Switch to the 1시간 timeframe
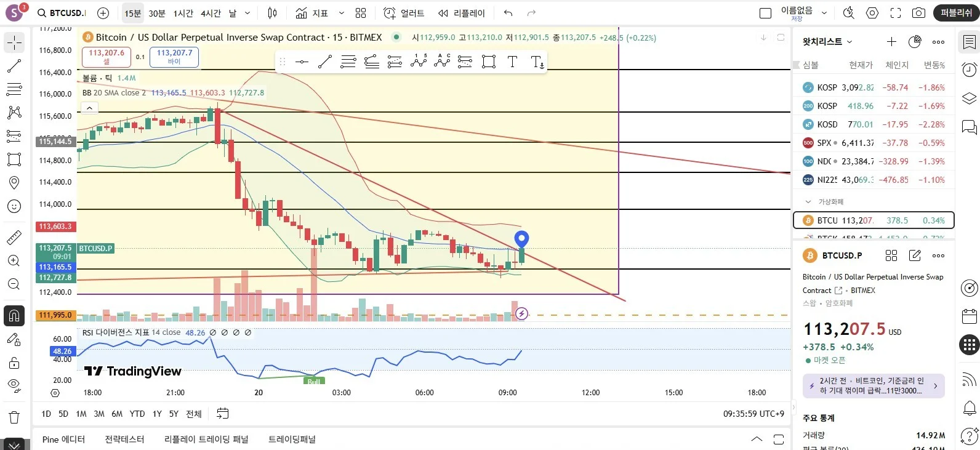 (183, 13)
